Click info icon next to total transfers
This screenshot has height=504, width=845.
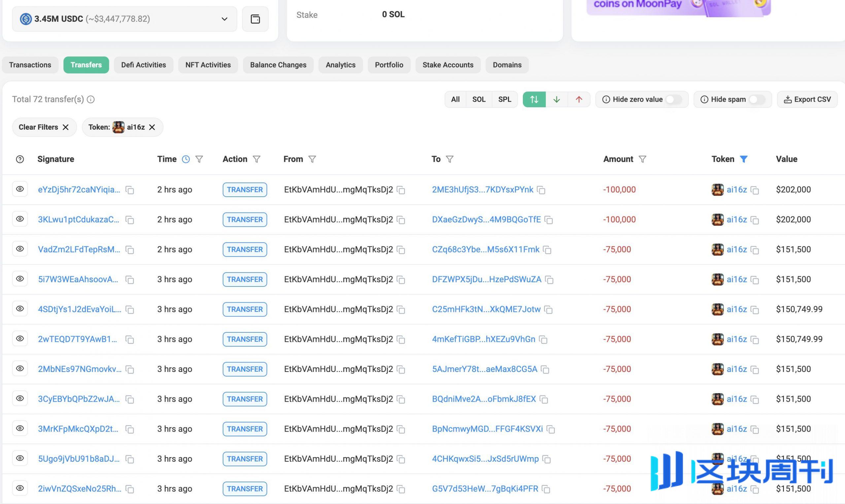click(91, 99)
